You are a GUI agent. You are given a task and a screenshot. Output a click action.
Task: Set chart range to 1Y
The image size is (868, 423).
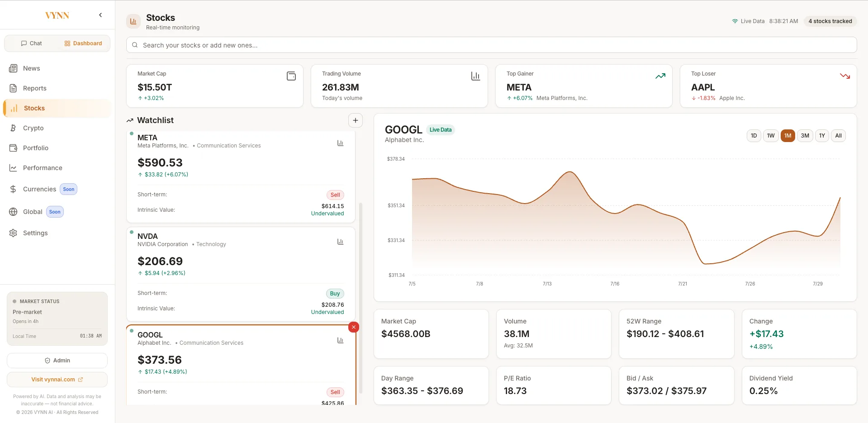pyautogui.click(x=822, y=136)
